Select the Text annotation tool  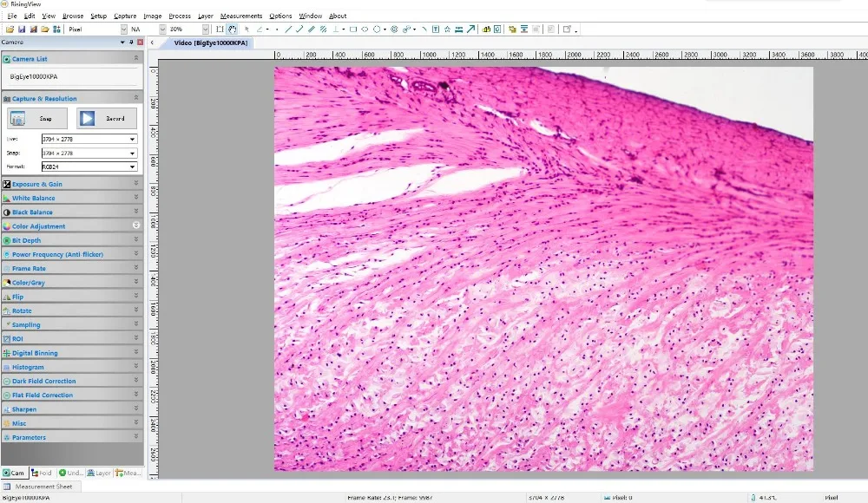(436, 29)
